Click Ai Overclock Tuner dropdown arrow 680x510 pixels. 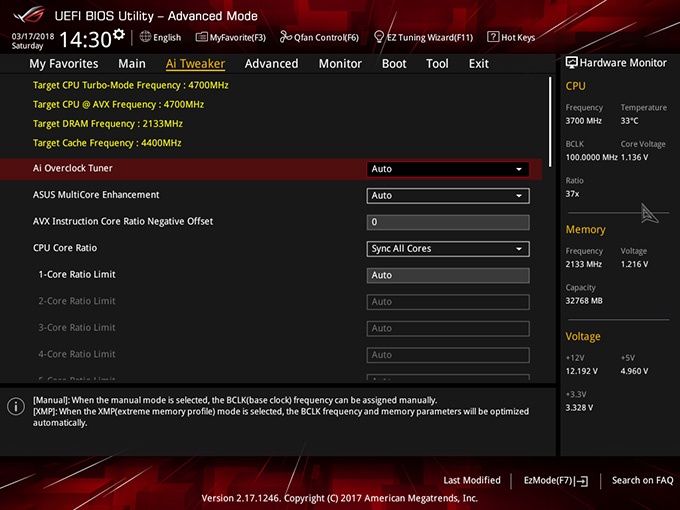click(519, 169)
